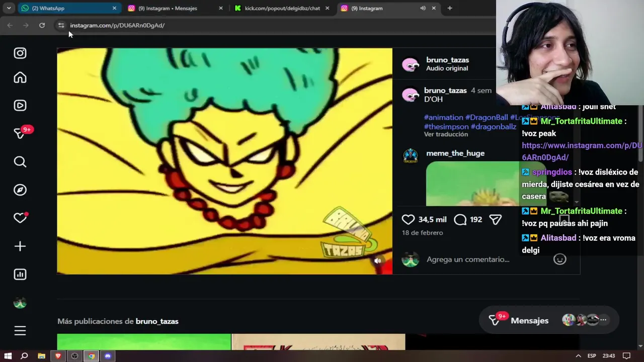Open the dashboard chart icon in the sidebar
Screen dimensions: 644x362
pos(20,275)
